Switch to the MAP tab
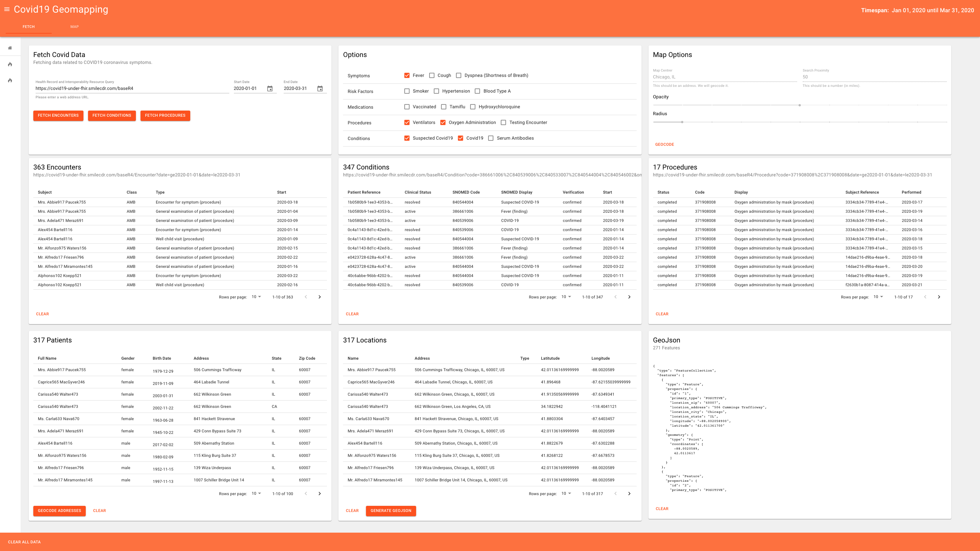 (74, 27)
